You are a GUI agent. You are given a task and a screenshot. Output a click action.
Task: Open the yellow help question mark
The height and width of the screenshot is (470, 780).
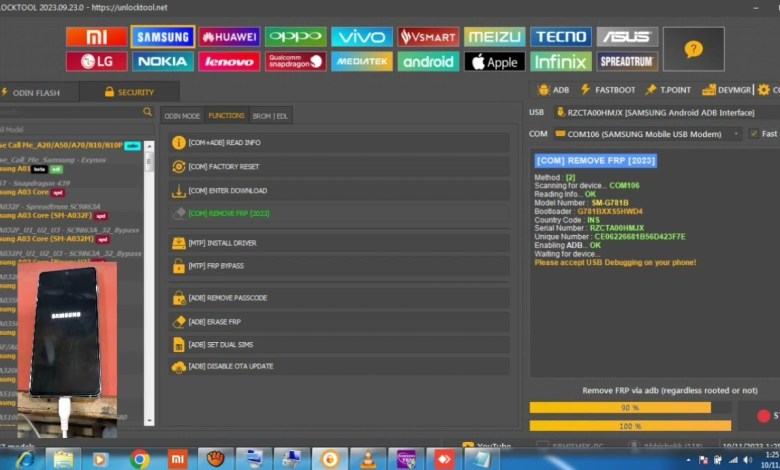pyautogui.click(x=692, y=49)
